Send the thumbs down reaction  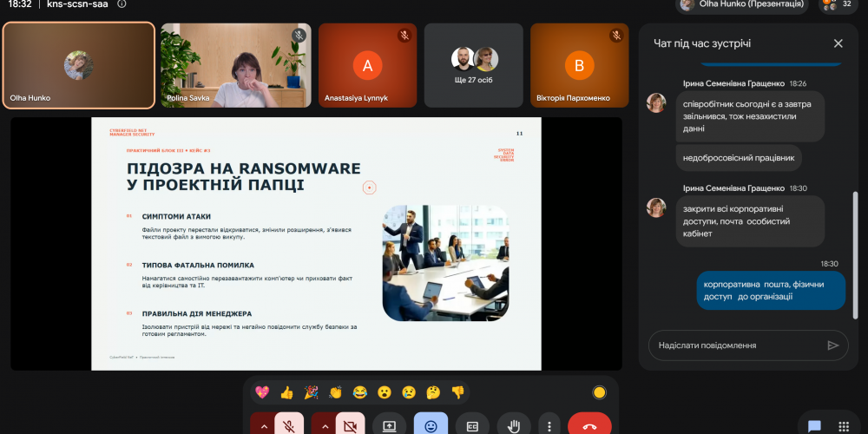[457, 392]
